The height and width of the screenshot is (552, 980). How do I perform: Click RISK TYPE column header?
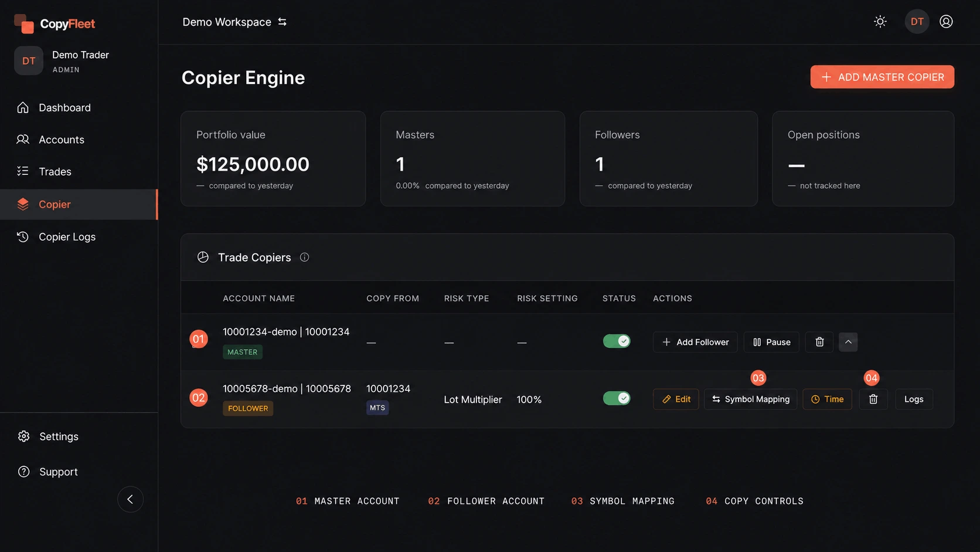click(x=467, y=299)
